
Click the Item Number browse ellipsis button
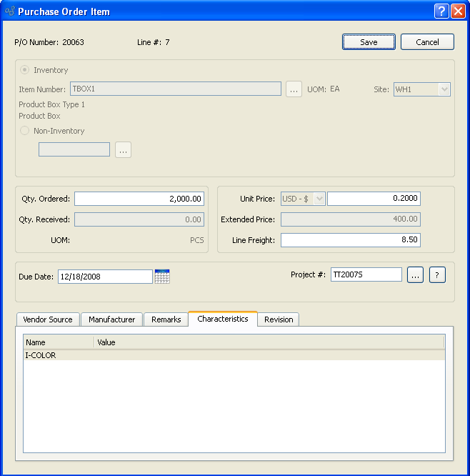294,89
